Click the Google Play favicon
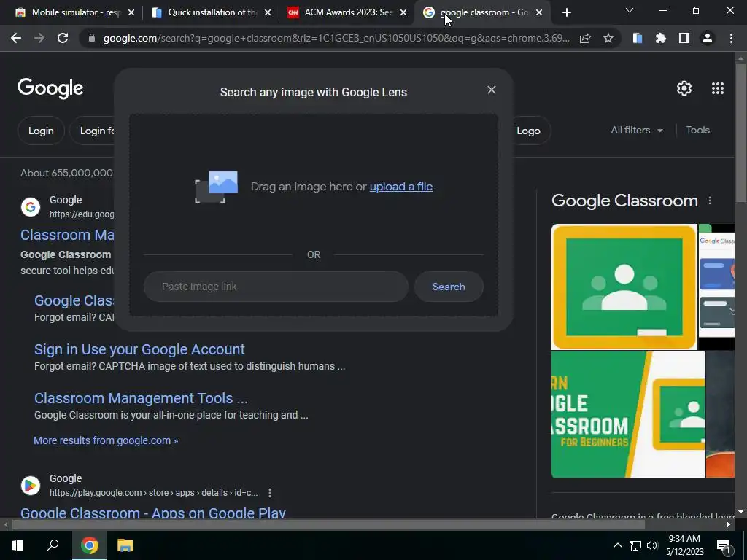747x560 pixels. coord(31,485)
